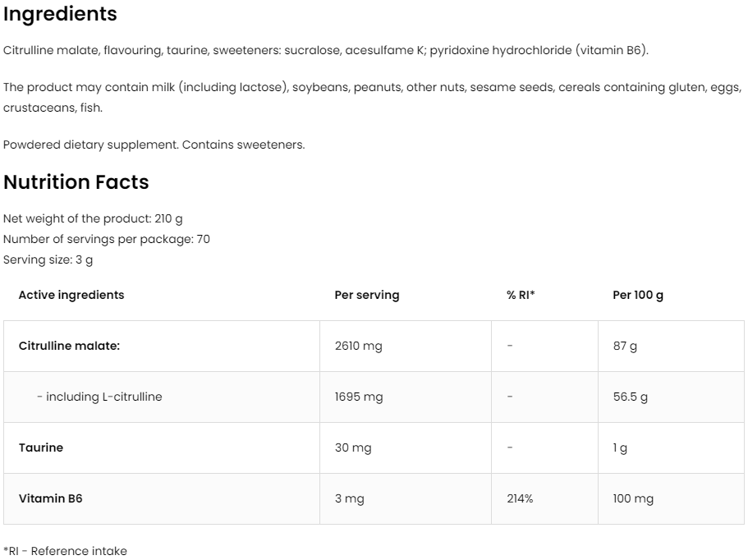
Task: Click the 2610 mg per serving cell
Action: 359,346
